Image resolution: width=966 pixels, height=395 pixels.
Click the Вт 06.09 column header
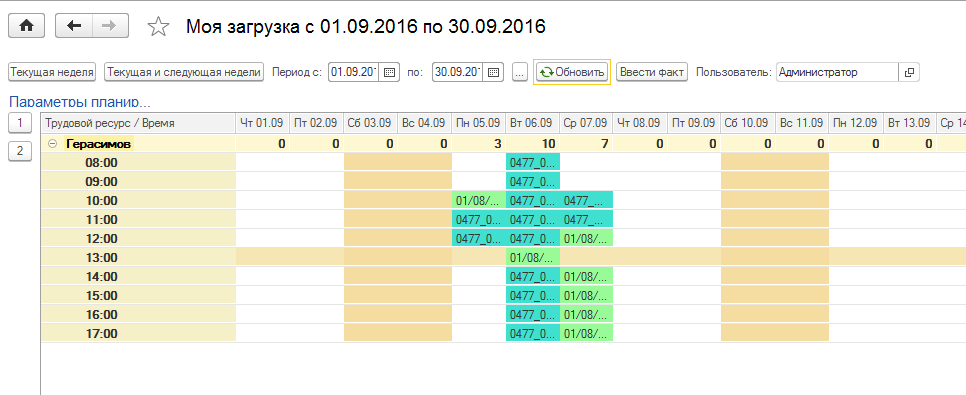tap(532, 123)
